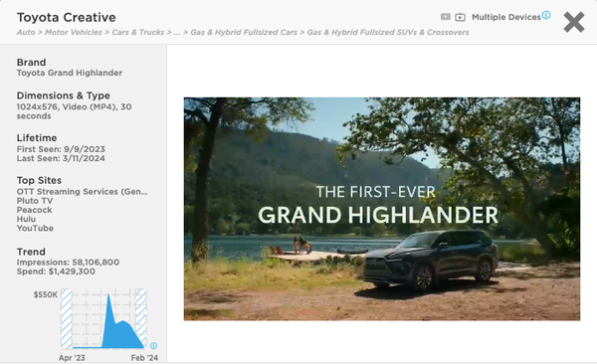Go to Cars & Trucks breadcrumb
The image size is (597, 364).
(x=138, y=33)
